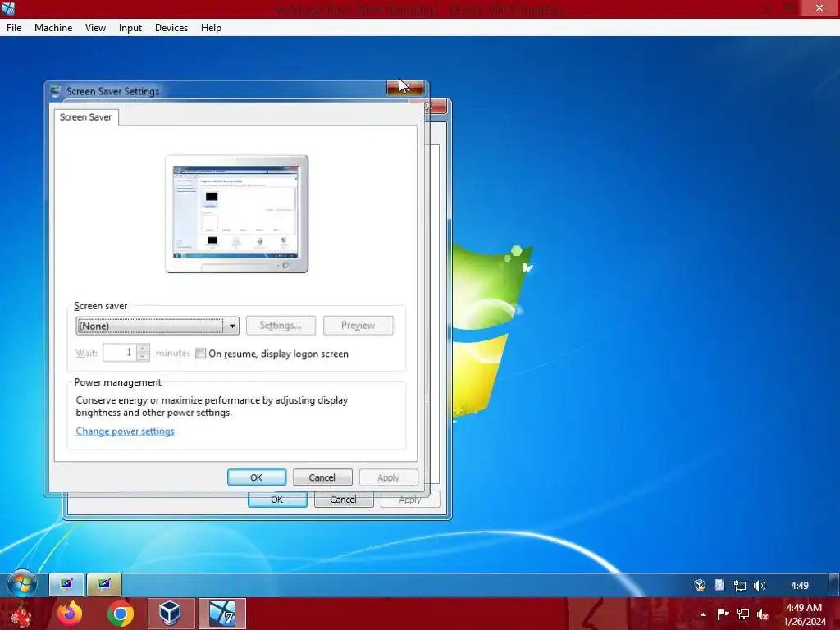The width and height of the screenshot is (840, 630).
Task: Click second highlighted guest taskbar window button
Action: pyautogui.click(x=104, y=584)
